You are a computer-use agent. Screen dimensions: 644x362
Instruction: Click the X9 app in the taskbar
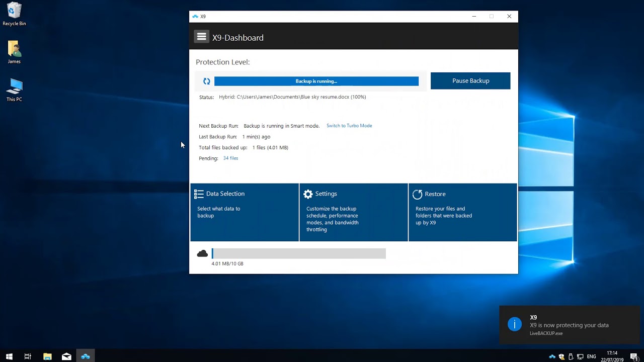pyautogui.click(x=86, y=356)
